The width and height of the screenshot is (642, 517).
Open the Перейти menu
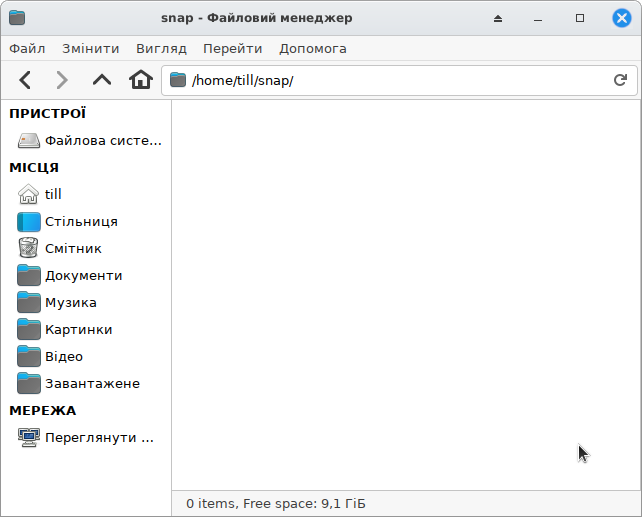[x=233, y=49]
